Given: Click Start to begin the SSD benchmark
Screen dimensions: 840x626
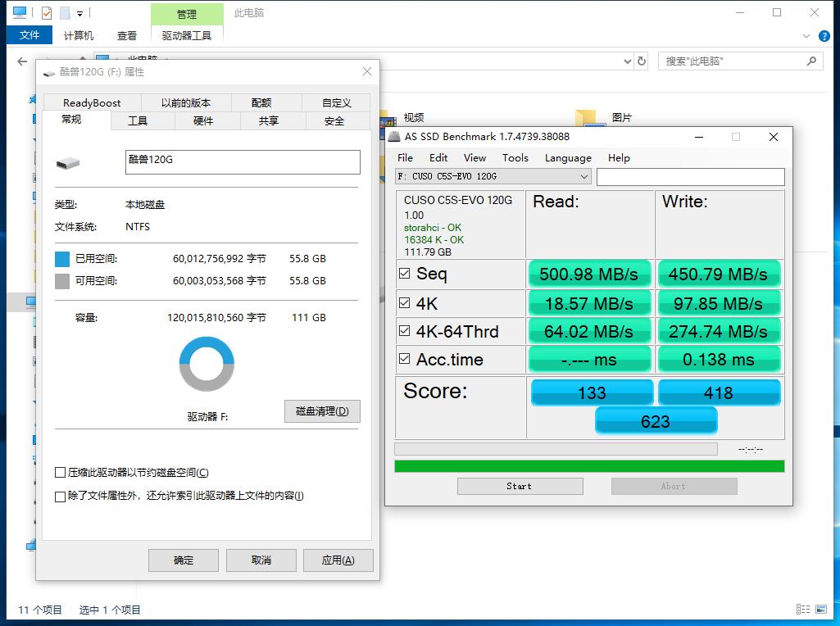Looking at the screenshot, I should 520,486.
